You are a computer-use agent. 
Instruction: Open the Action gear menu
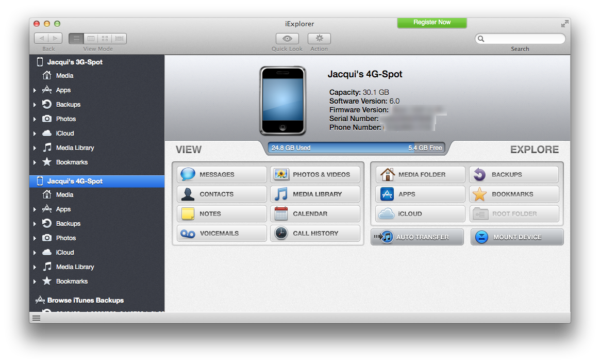(x=319, y=39)
